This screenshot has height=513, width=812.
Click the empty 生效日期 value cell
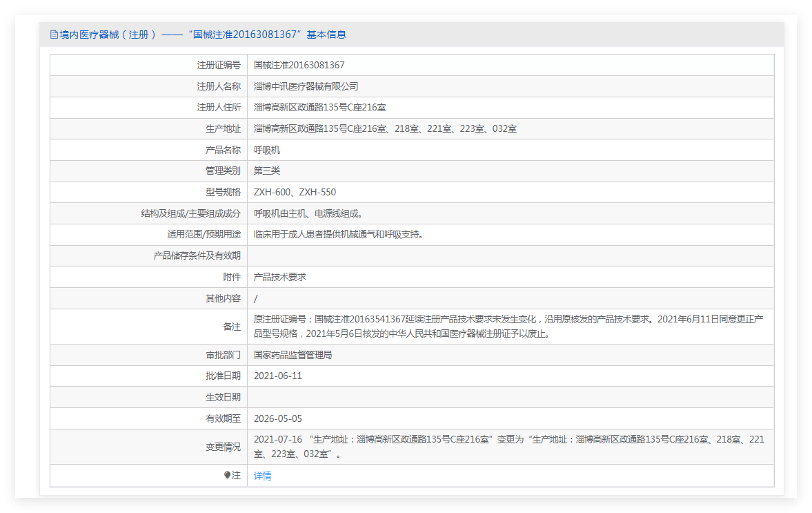pyautogui.click(x=510, y=397)
